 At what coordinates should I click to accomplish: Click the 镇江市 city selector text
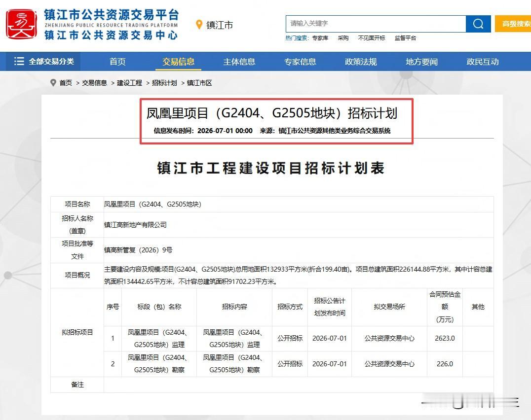coord(220,25)
